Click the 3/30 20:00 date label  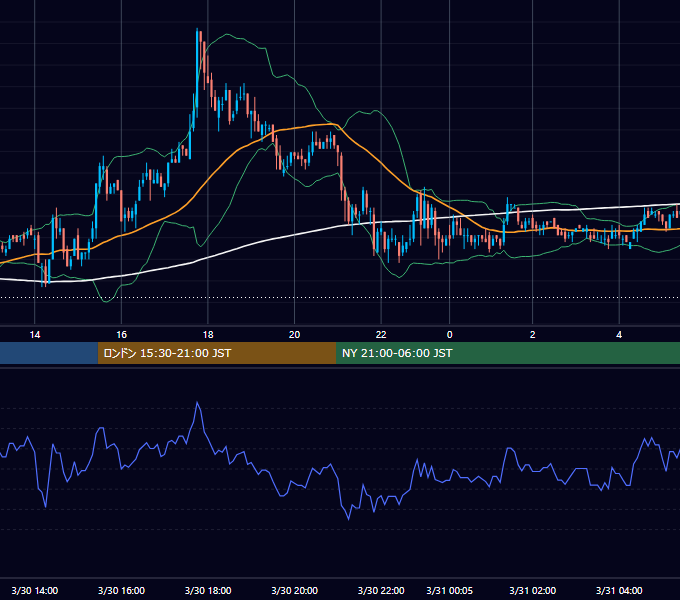pyautogui.click(x=294, y=590)
